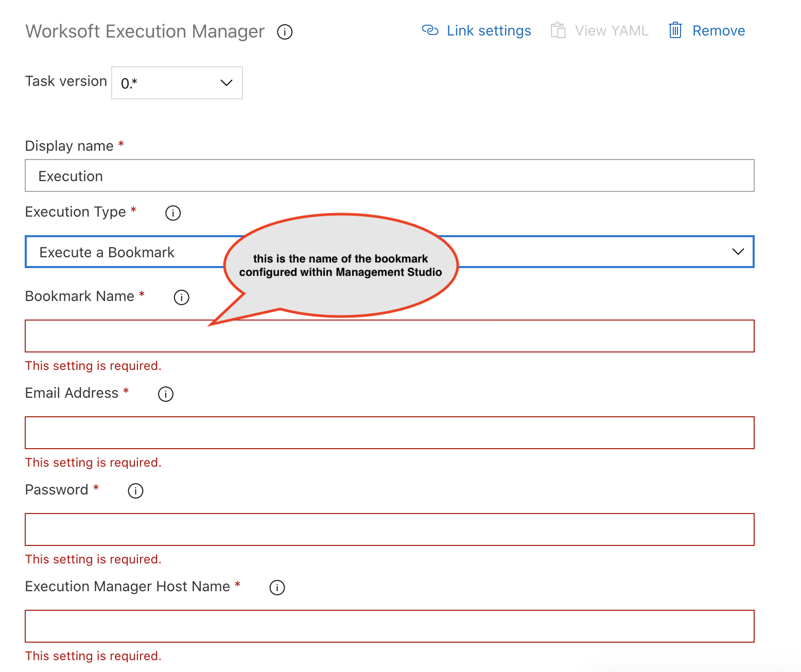Focus the Display name field containing Execution
Screen dimensions: 801x672
[x=390, y=175]
